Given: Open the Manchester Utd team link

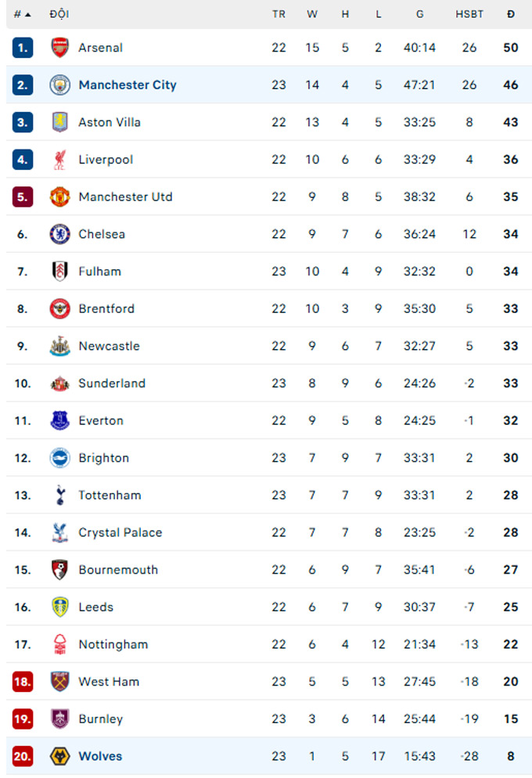Looking at the screenshot, I should 125,196.
